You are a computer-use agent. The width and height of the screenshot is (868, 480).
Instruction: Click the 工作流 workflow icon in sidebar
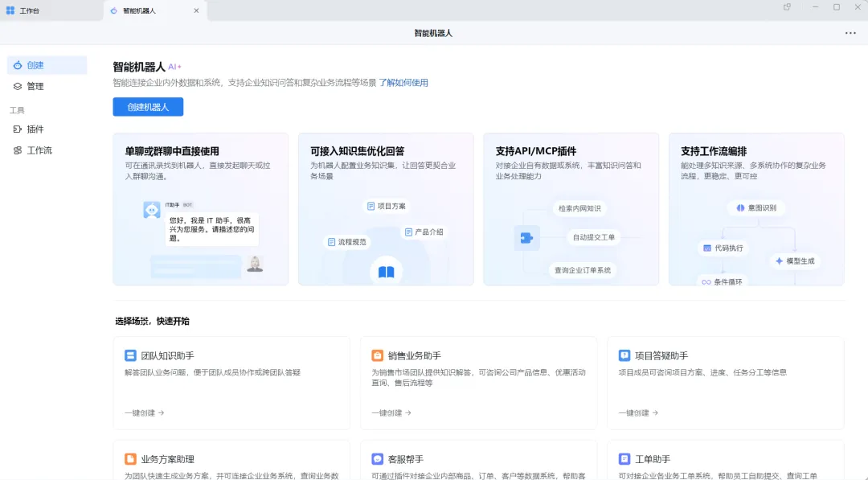click(x=18, y=150)
